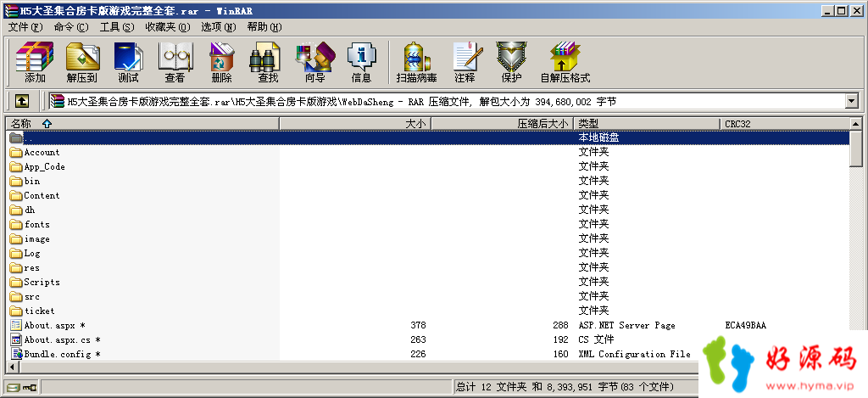
Task: Click the Delete (删除) toolbar icon
Action: pyautogui.click(x=221, y=62)
